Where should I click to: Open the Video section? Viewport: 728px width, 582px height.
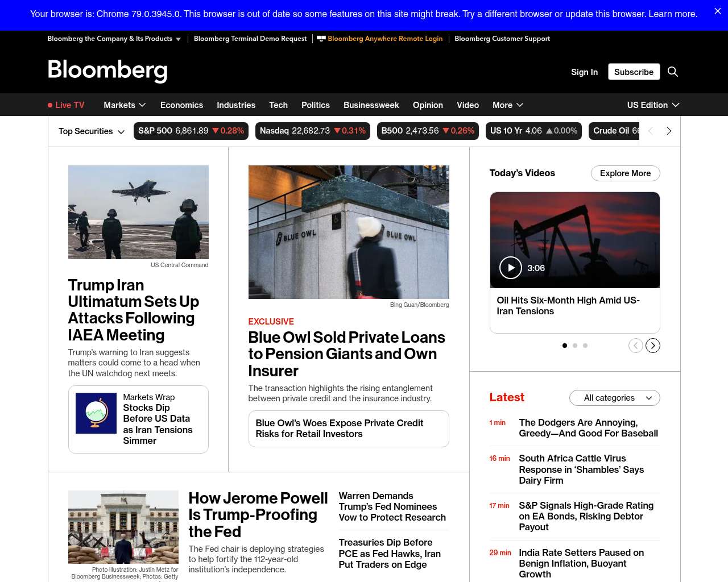468,105
